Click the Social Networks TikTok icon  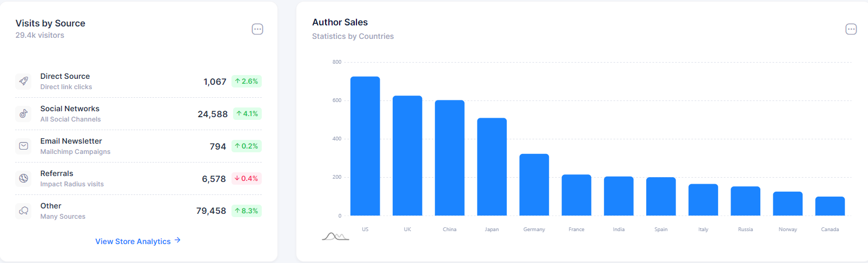(24, 113)
